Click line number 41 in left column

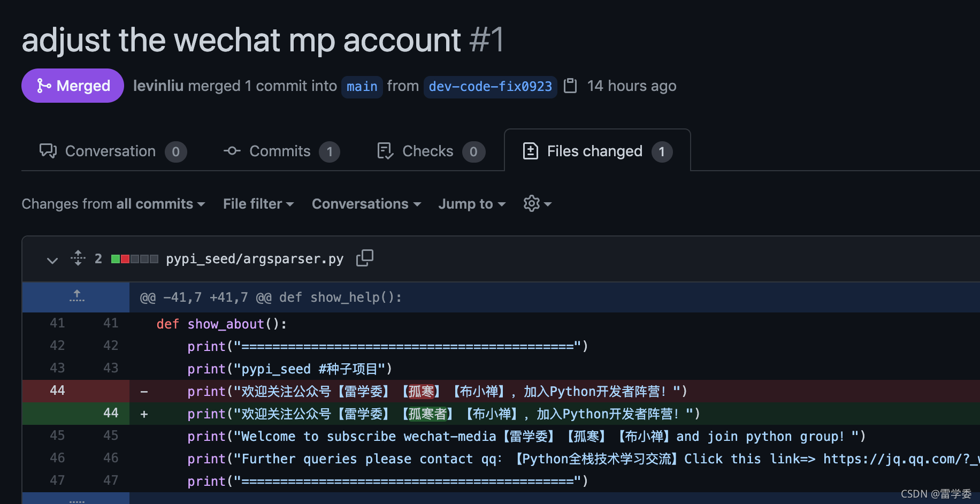(x=57, y=323)
